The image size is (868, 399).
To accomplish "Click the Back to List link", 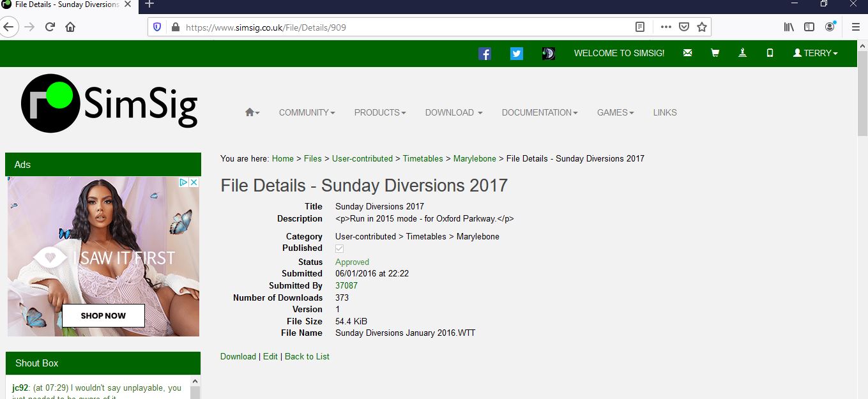I will (307, 356).
